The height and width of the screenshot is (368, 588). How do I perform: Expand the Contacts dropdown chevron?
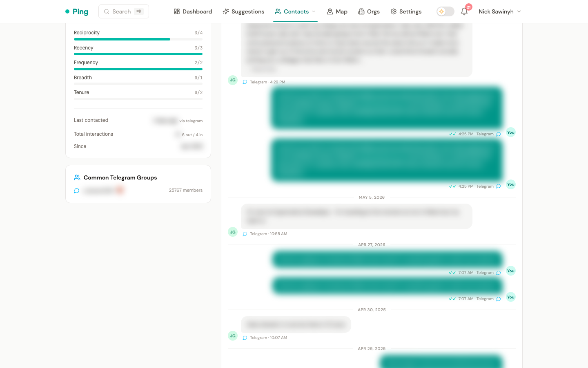314,11
